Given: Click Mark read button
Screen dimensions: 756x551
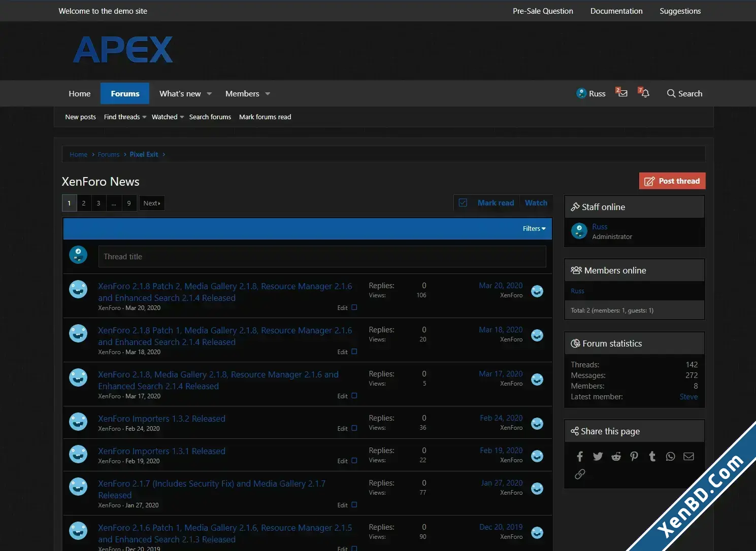Looking at the screenshot, I should (x=496, y=203).
